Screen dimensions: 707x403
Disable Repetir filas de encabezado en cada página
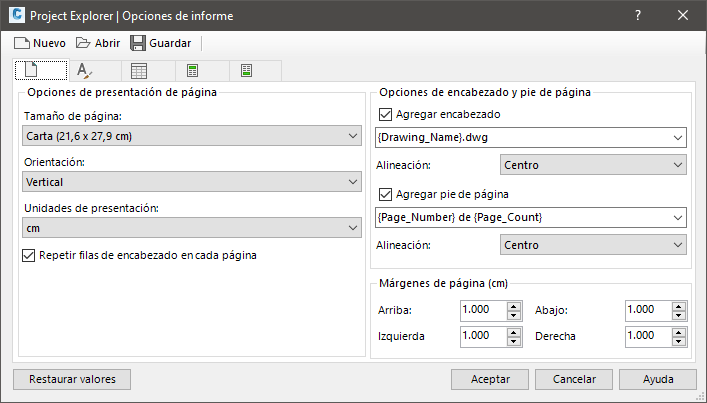[29, 255]
